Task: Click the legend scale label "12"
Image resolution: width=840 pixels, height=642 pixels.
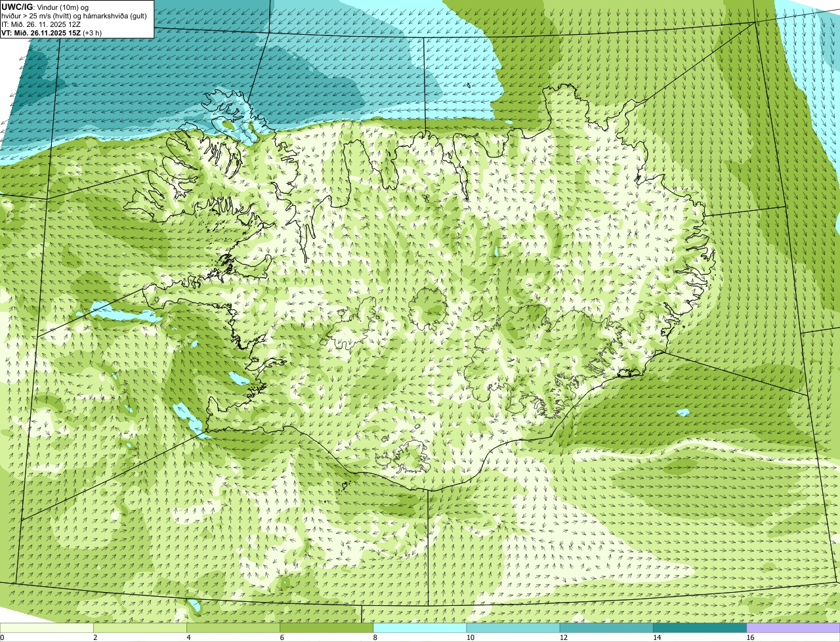Action: [x=564, y=637]
